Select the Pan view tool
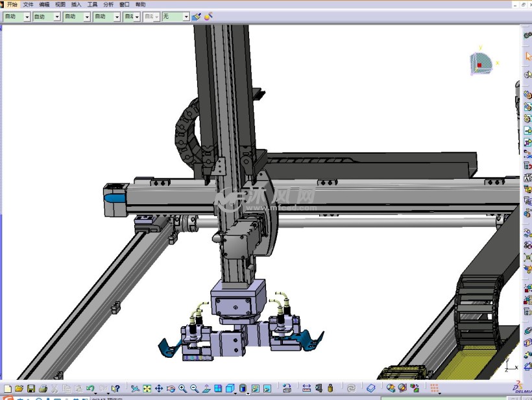The image size is (532, 400). (x=159, y=388)
